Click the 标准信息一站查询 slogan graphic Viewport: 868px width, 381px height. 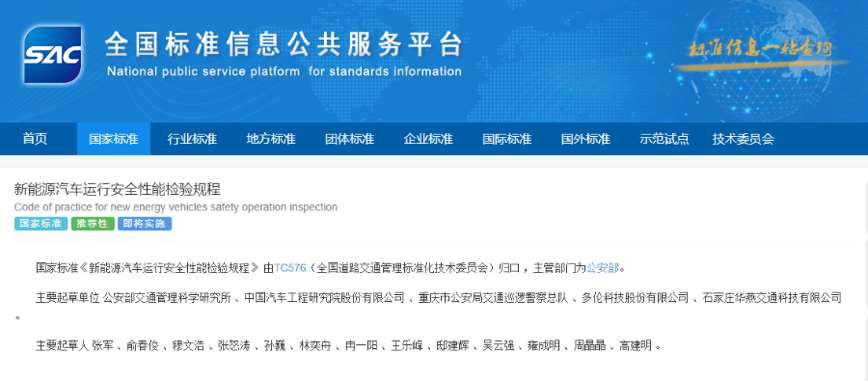click(x=760, y=49)
